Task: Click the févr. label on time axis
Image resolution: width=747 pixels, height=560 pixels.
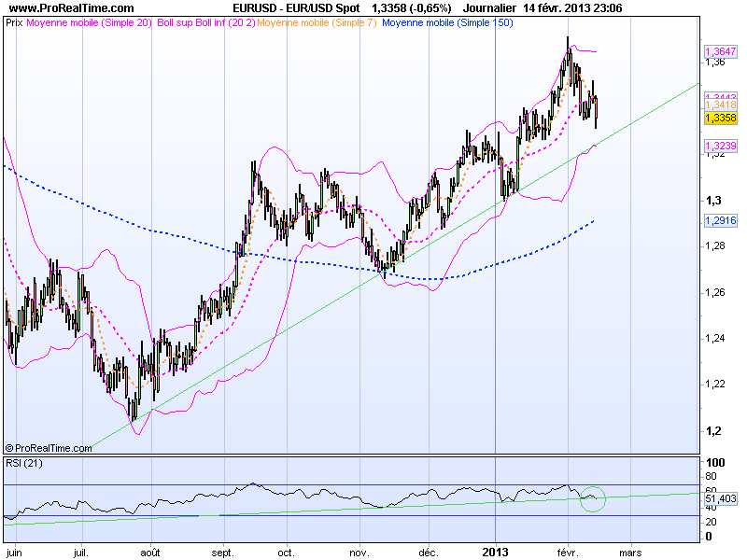Action: (568, 553)
